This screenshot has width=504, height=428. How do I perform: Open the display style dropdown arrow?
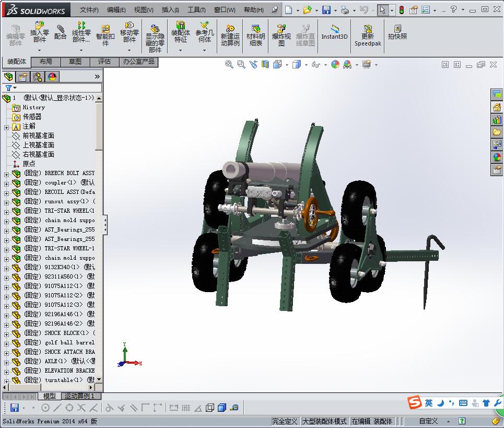click(306, 65)
